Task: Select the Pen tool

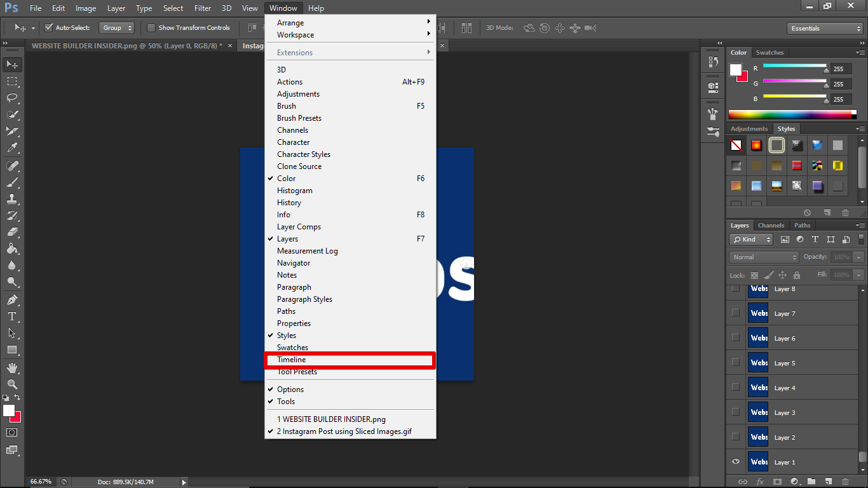Action: 12,300
